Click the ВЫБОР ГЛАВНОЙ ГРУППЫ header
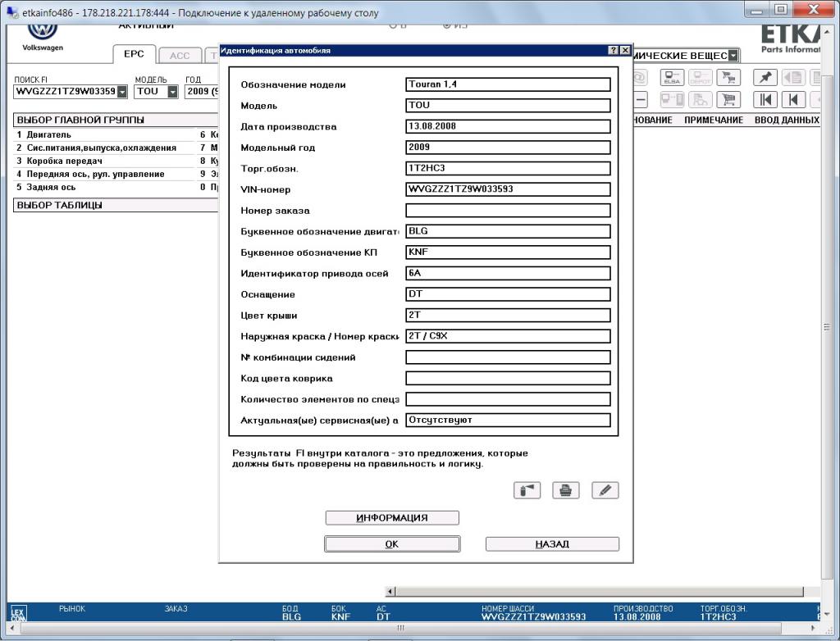This screenshot has height=641, width=840. (116, 120)
